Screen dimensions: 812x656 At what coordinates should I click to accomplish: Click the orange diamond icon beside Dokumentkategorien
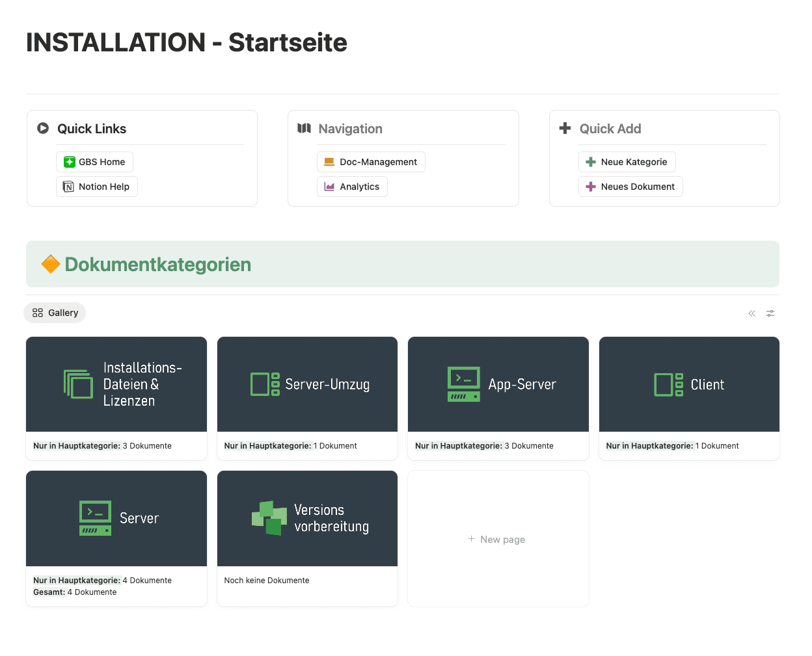pyautogui.click(x=50, y=265)
